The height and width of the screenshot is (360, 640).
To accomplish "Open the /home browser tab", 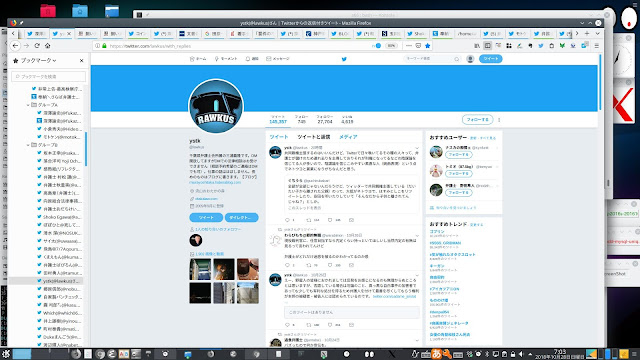I will [467, 33].
